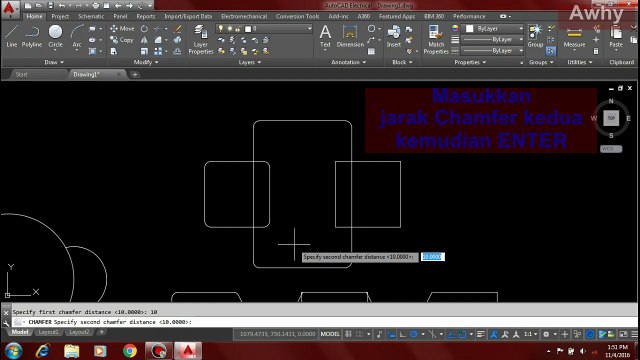The image size is (640, 360).
Task: Click the Table icon in Annotation panel
Action: point(371,51)
